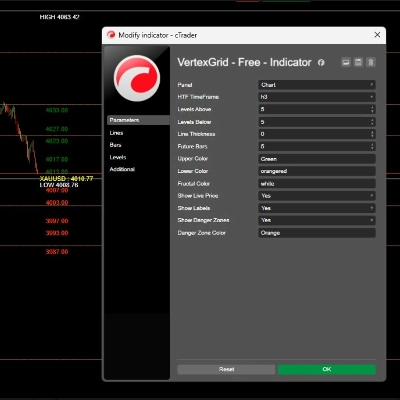
Task: Adjust the Levels Above stepper arrows
Action: (372, 109)
